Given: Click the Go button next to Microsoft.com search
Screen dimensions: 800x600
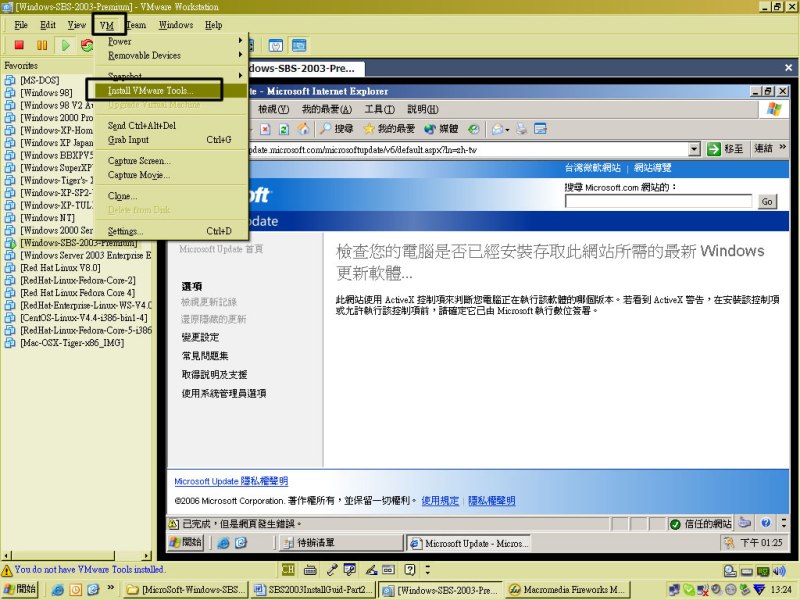Looking at the screenshot, I should tap(767, 202).
